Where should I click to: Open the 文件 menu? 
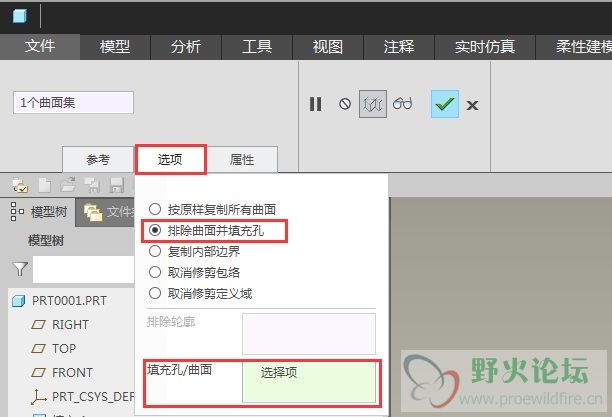[40, 47]
